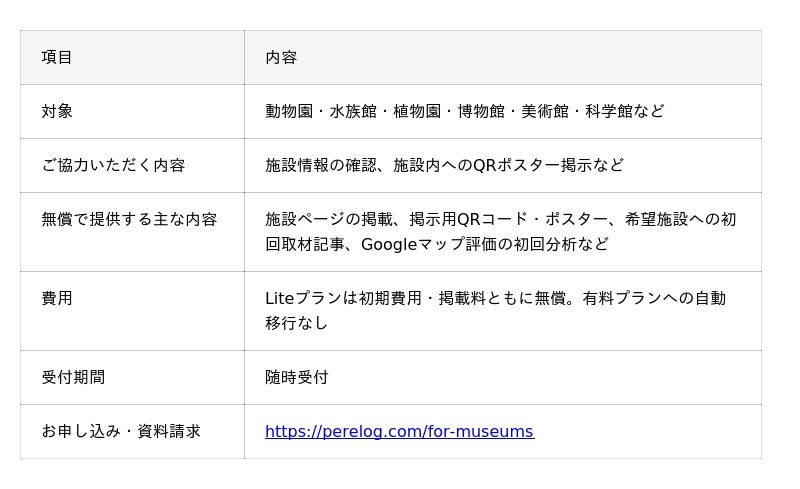Screen dimensions: 800x489
Task: Click the 内容 header cell
Action: pyautogui.click(x=503, y=57)
